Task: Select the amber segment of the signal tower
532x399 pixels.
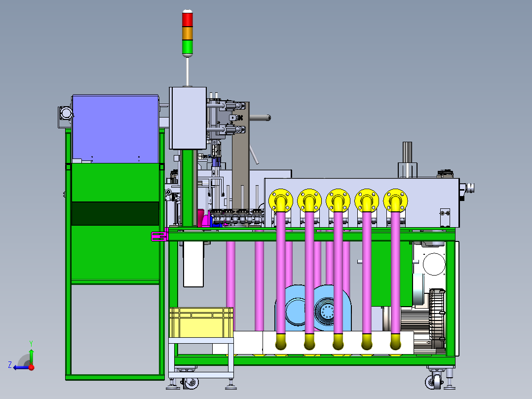Action: tap(188, 33)
